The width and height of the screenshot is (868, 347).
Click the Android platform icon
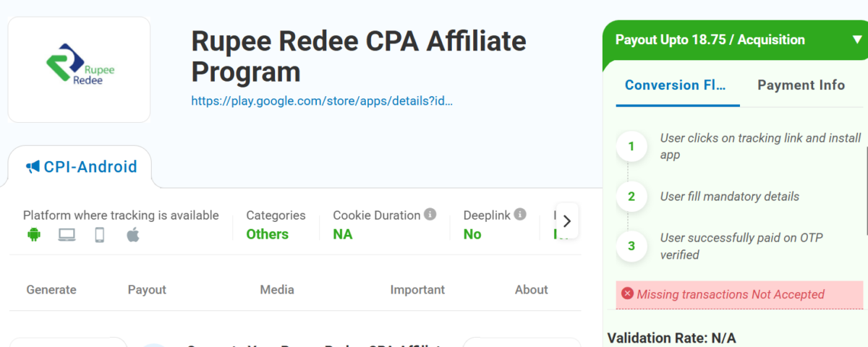pyautogui.click(x=33, y=234)
